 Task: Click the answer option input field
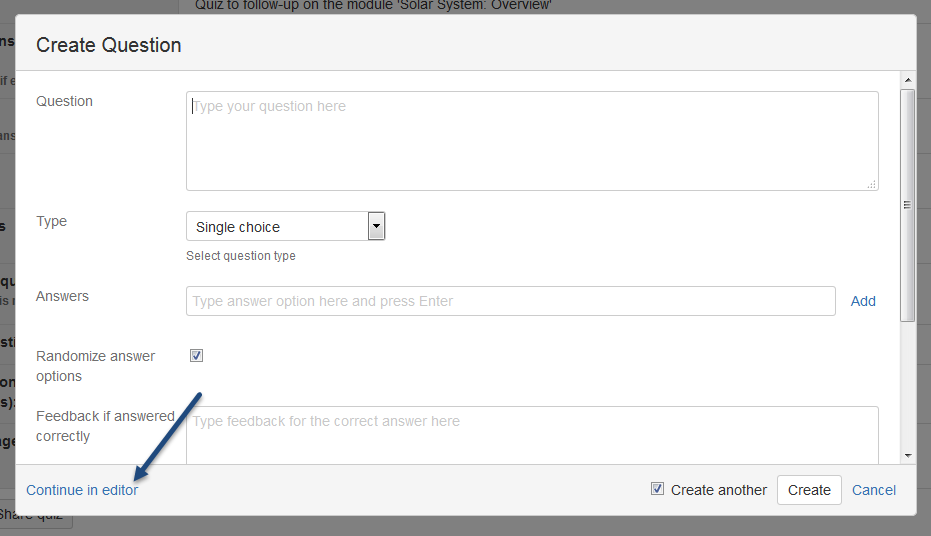(x=510, y=301)
